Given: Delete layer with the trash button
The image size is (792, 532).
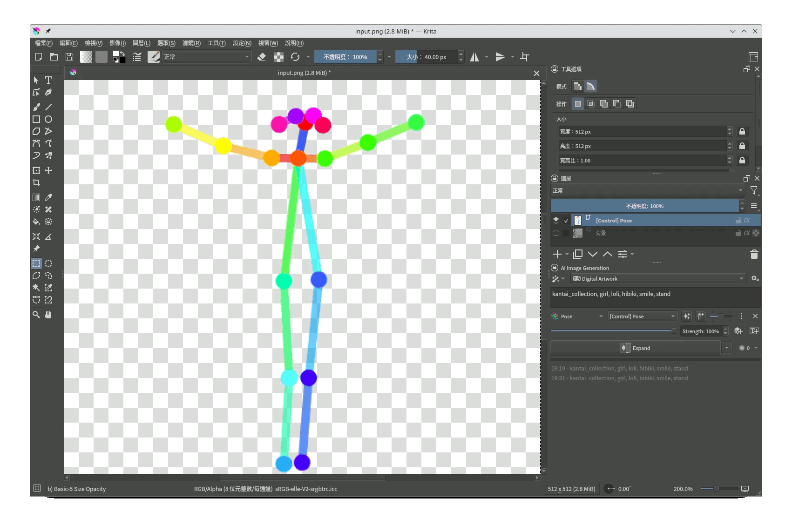Looking at the screenshot, I should (754, 255).
